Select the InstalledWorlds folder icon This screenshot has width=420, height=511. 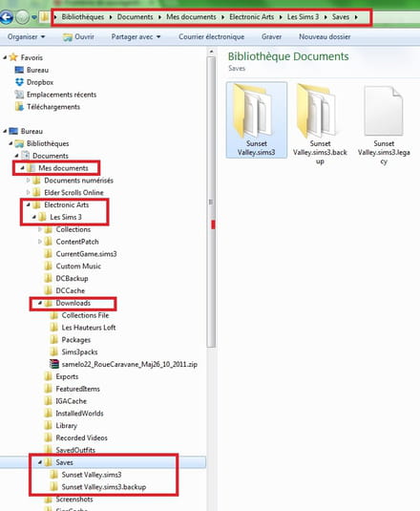48,414
